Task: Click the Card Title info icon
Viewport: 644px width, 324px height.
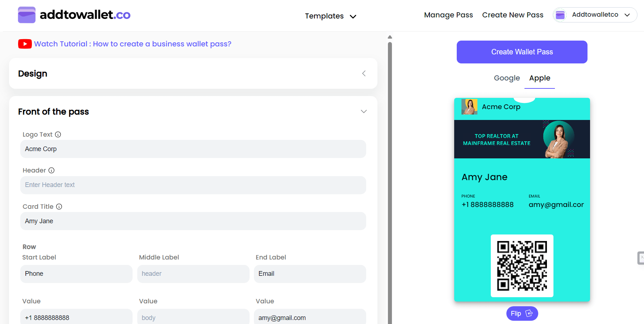Action: (59, 207)
